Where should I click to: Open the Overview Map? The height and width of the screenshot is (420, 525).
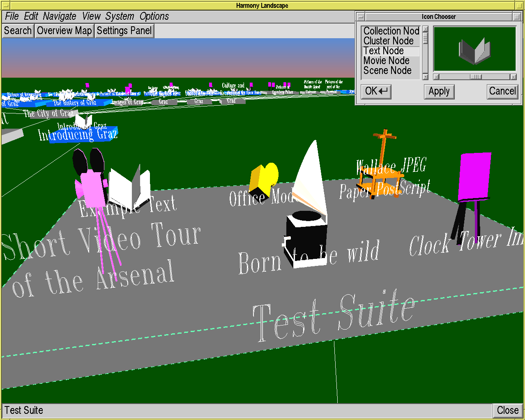point(64,31)
